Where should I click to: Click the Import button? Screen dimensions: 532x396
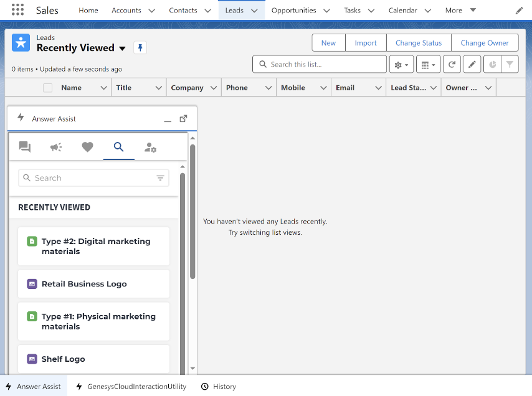pyautogui.click(x=366, y=43)
